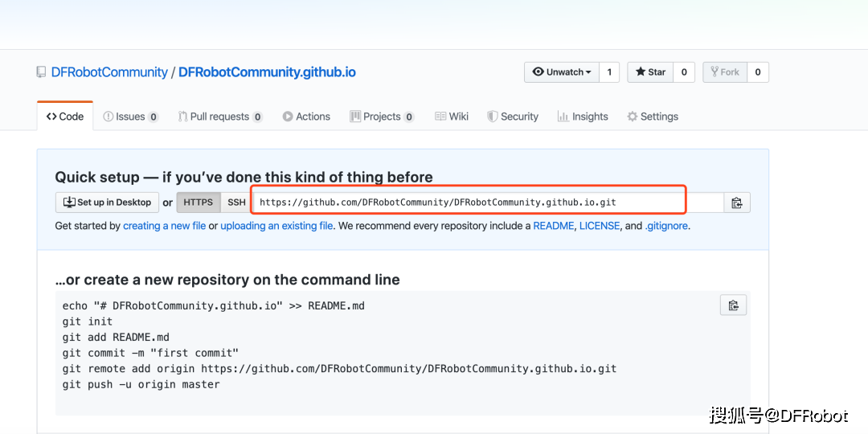Select the HTTPS clone protocol

click(199, 203)
